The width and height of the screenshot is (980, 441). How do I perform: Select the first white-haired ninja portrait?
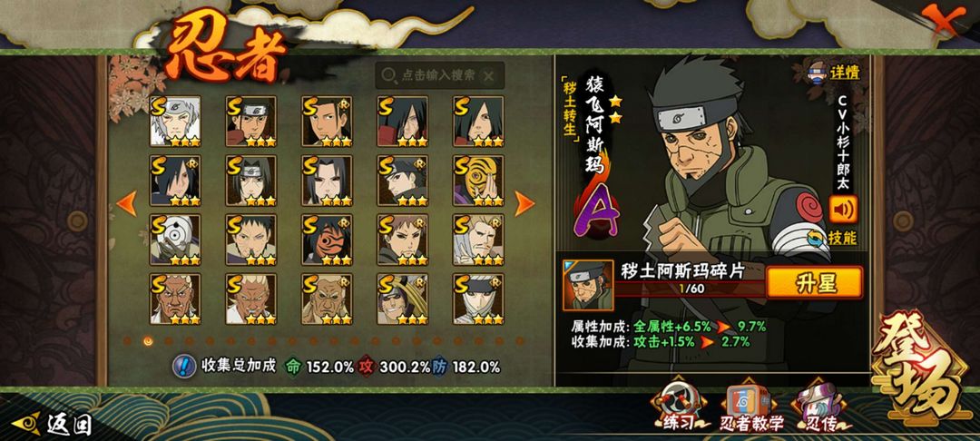[175, 122]
